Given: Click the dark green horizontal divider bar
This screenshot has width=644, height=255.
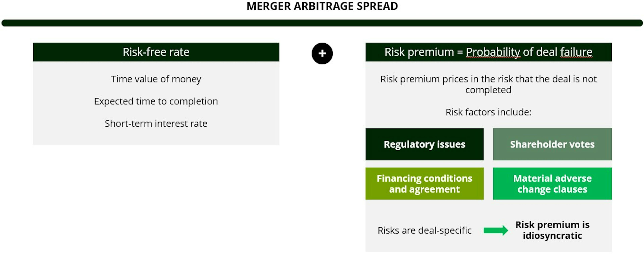Looking at the screenshot, I should point(322,23).
